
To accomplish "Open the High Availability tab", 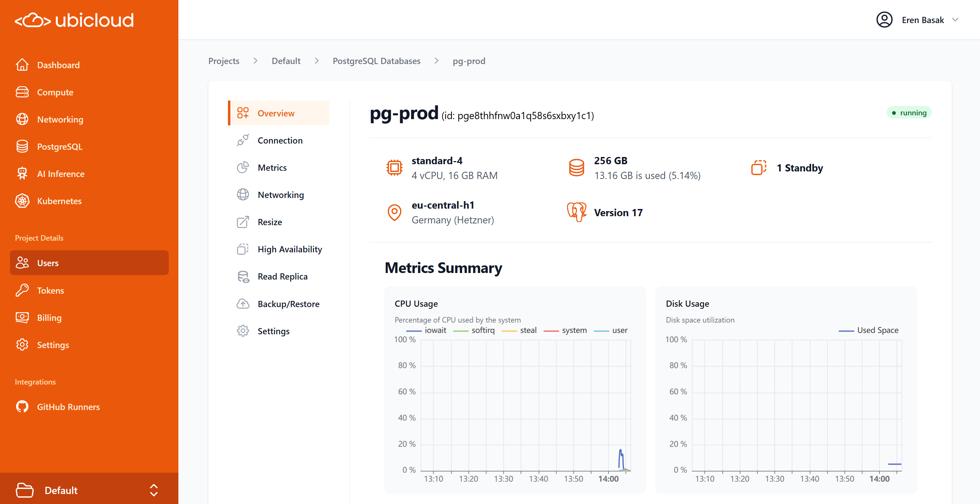I will pos(290,249).
